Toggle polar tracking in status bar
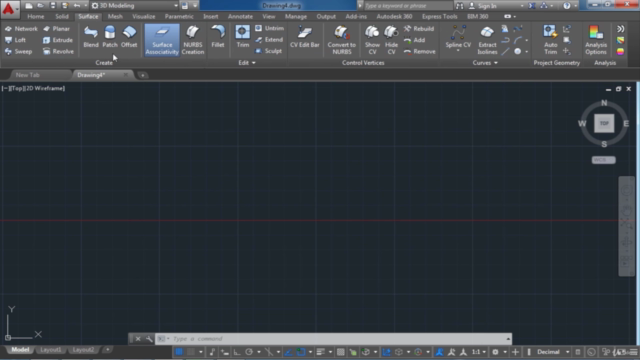Screen dimensions: 640x360 point(249,352)
